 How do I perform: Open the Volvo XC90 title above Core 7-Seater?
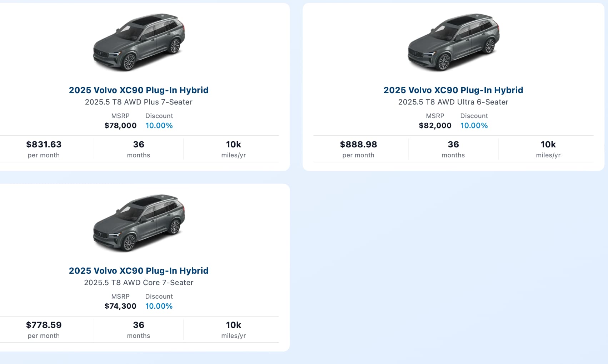point(139,271)
